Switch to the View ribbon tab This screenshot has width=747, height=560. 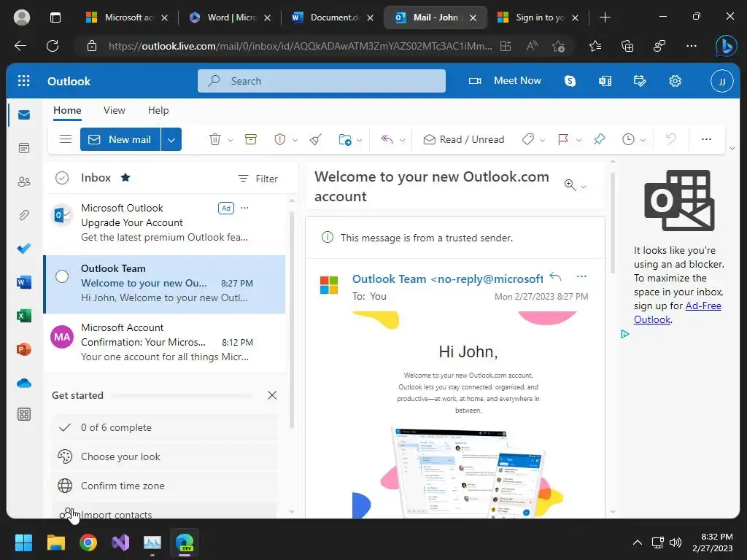pos(115,111)
